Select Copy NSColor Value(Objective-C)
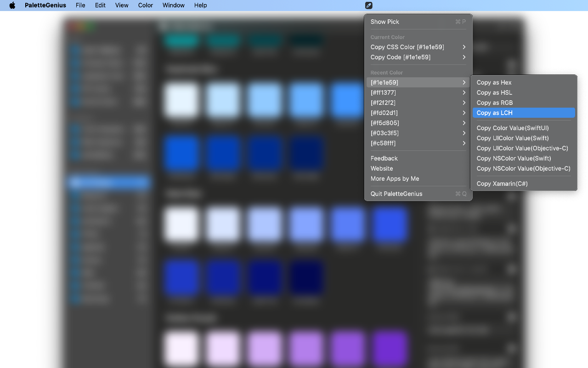Image resolution: width=588 pixels, height=368 pixels. tap(524, 168)
